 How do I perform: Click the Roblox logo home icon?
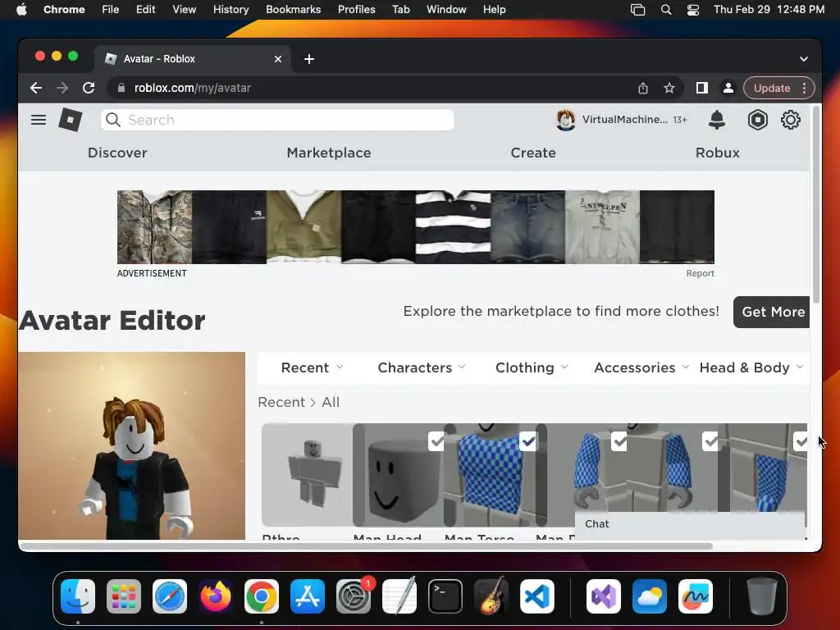click(71, 120)
